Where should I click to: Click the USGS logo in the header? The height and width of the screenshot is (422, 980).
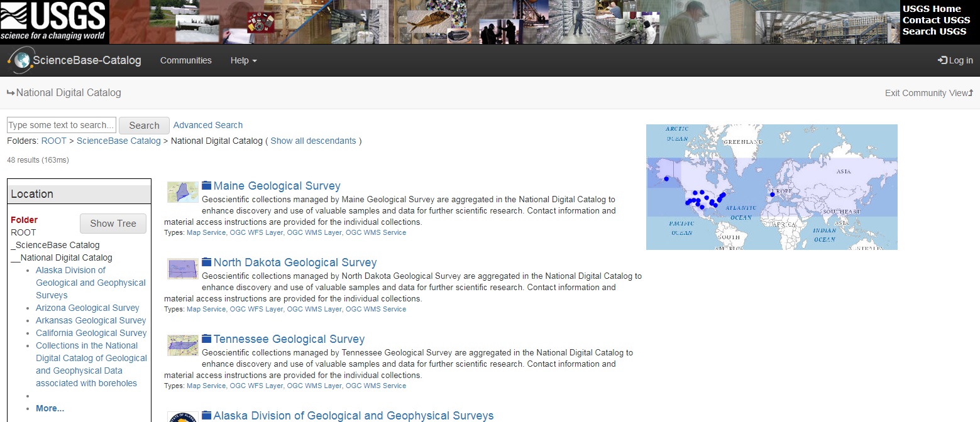tap(54, 21)
